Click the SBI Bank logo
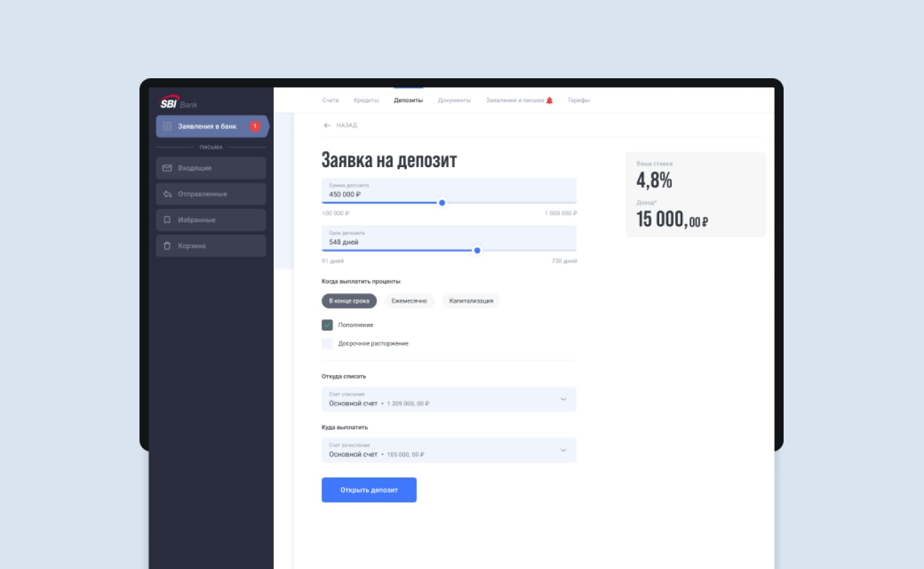This screenshot has height=569, width=924. click(x=178, y=103)
